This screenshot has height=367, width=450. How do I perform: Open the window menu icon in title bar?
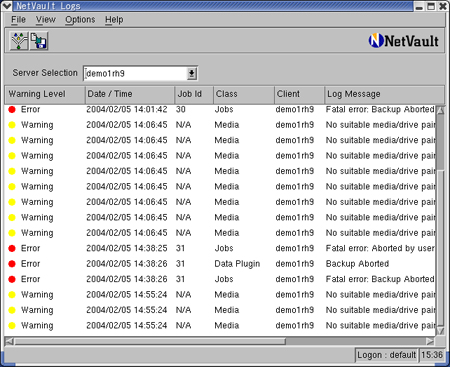(x=7, y=6)
